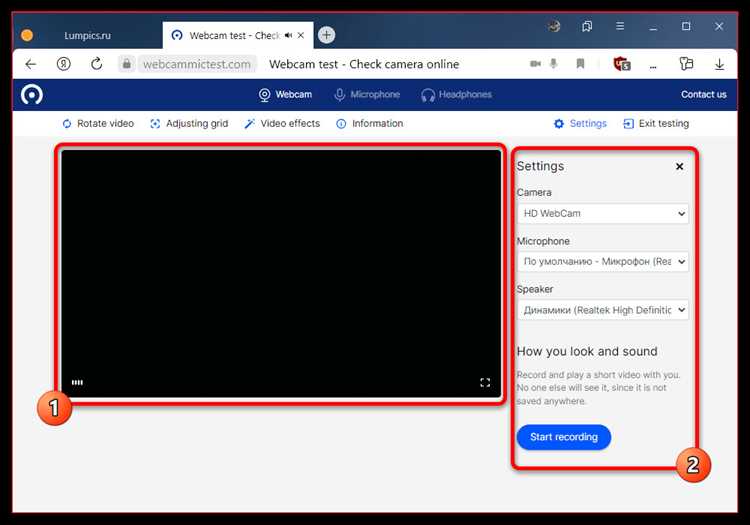This screenshot has height=525, width=750.
Task: Click the microphone permission icon in address bar
Action: tap(553, 64)
